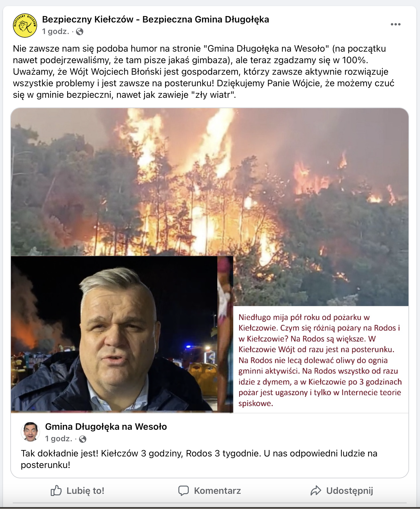Click post text mentioning Wójt Wojciech Błoński
Screen dimensions: 420x509
(x=201, y=72)
